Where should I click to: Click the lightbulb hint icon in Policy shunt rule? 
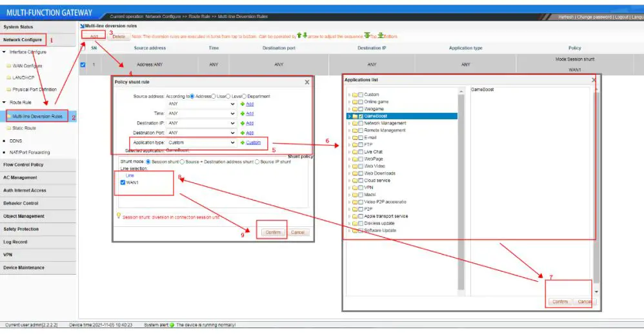tap(119, 215)
